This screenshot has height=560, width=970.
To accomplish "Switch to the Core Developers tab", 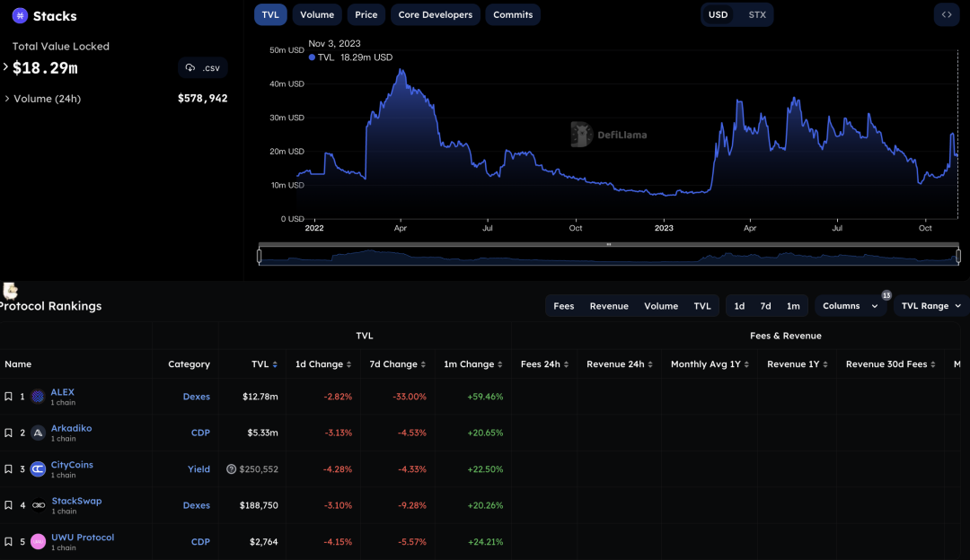I will (x=435, y=14).
